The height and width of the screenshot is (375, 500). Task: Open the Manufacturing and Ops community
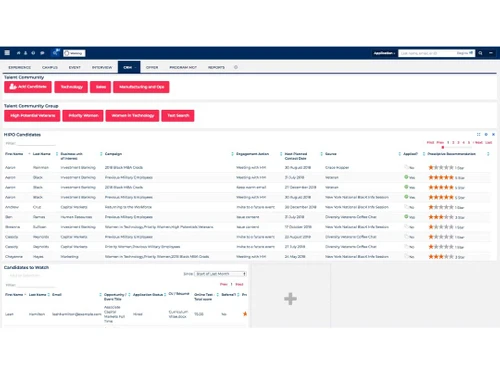141,87
